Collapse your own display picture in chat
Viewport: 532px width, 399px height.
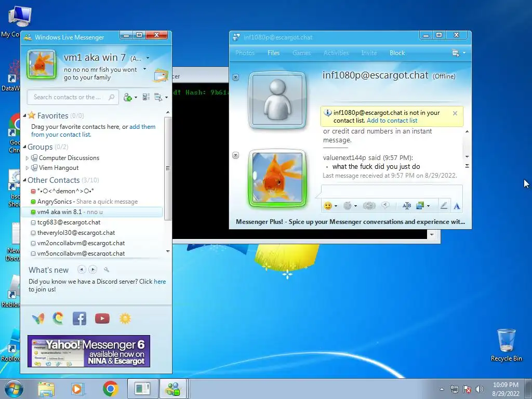(235, 155)
